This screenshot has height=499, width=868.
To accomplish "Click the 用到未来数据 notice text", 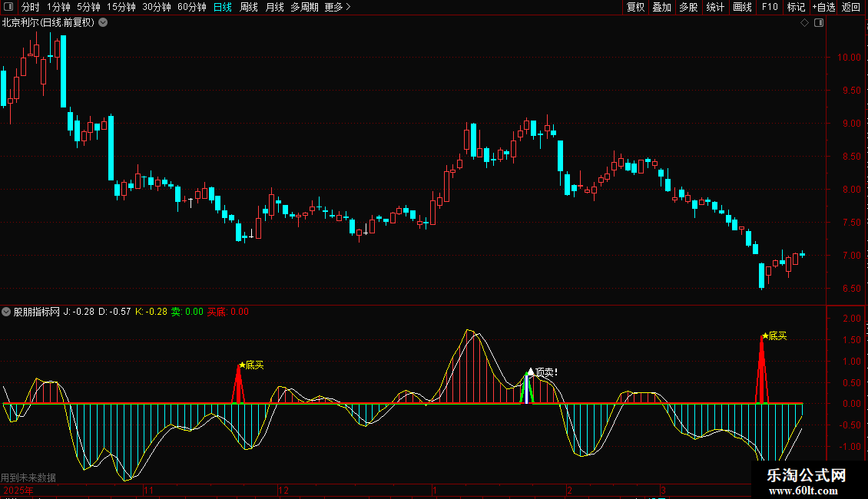I will point(28,478).
